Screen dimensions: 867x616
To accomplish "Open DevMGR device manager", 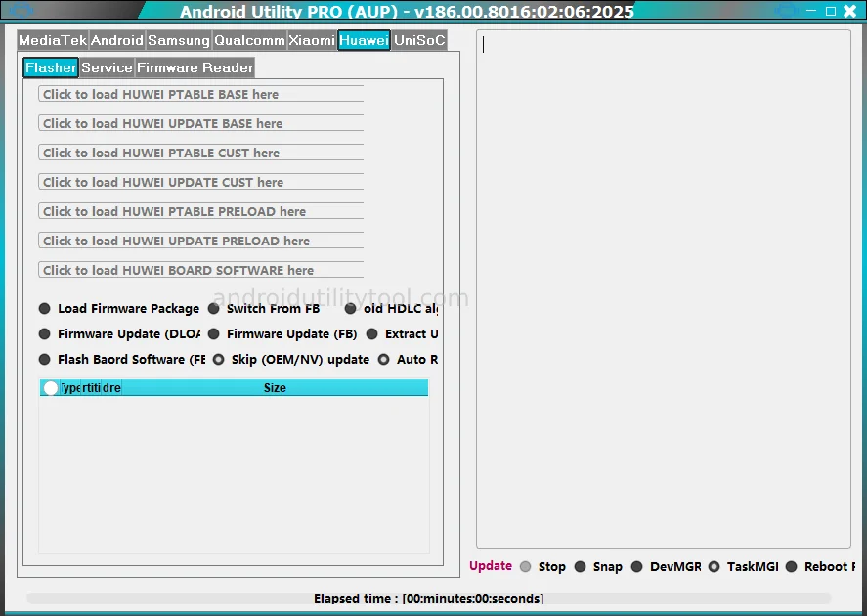I will point(667,567).
